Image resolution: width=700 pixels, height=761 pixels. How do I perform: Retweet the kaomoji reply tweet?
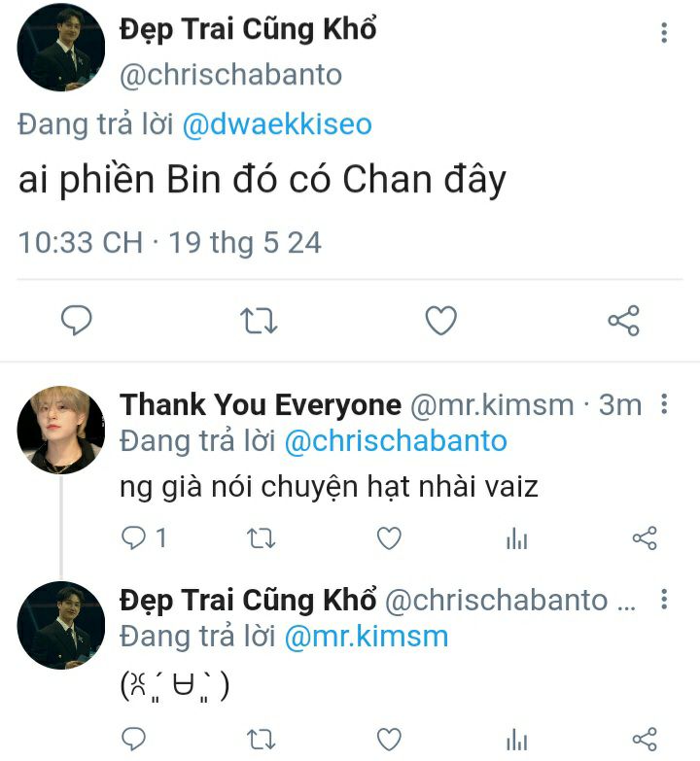click(x=262, y=740)
